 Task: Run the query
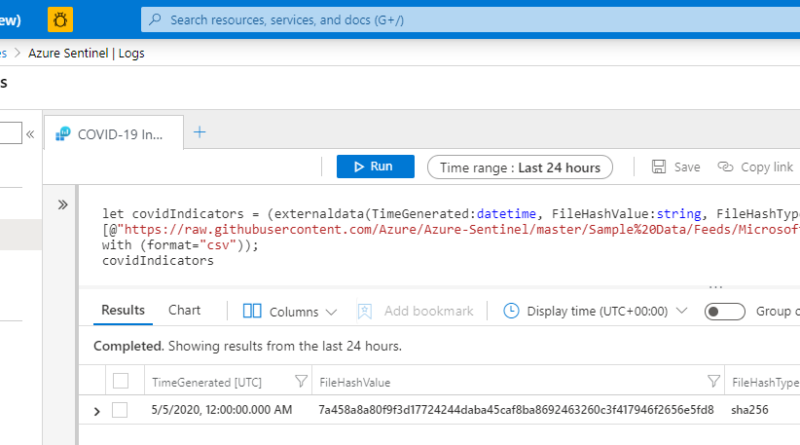[376, 166]
